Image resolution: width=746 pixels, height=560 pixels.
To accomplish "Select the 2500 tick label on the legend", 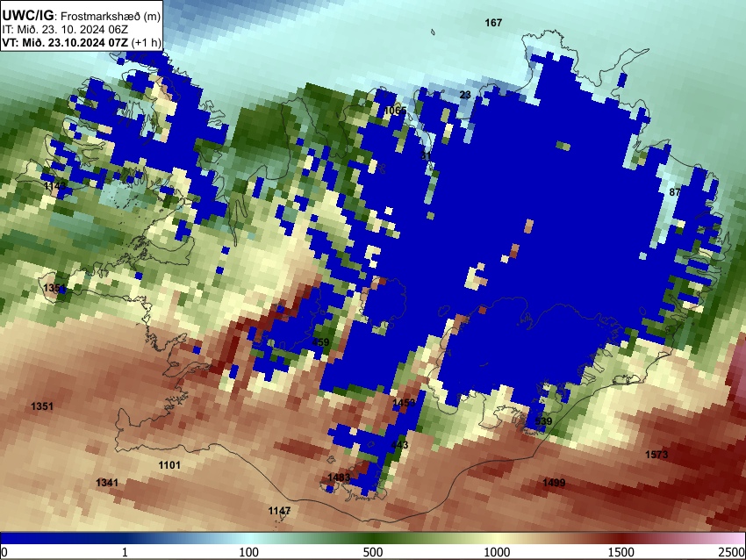I will click(x=732, y=552).
